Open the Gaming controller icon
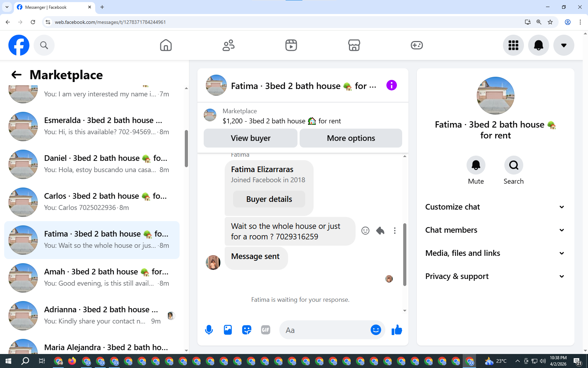The image size is (588, 368). tap(417, 45)
